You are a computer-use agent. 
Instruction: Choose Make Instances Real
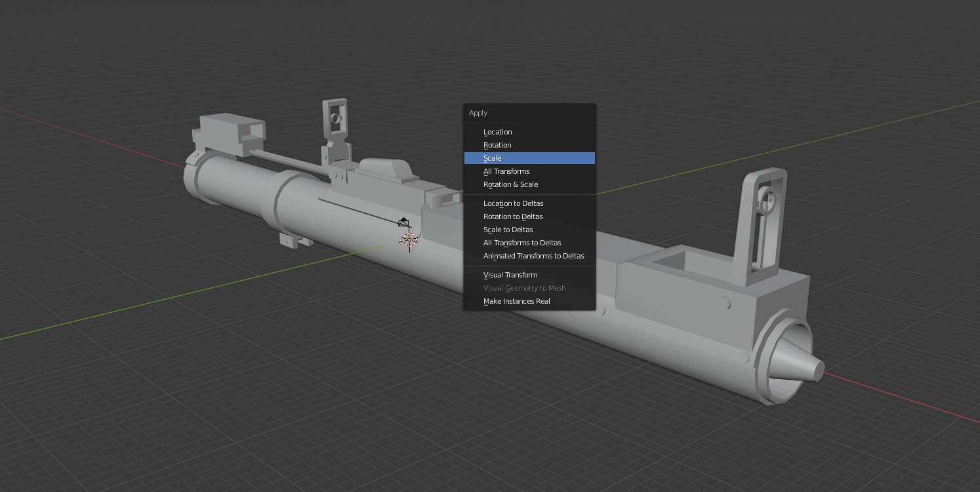(x=516, y=301)
